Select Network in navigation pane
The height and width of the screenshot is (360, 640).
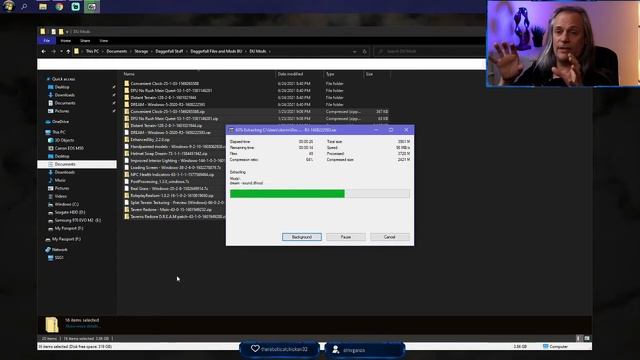coord(60,250)
